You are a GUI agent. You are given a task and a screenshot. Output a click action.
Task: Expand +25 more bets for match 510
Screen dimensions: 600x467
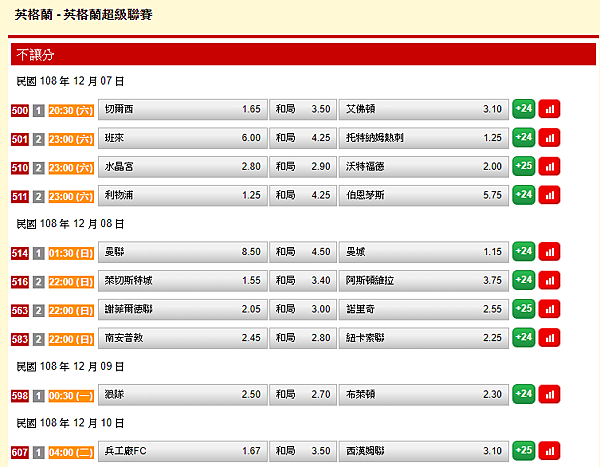[x=523, y=167]
